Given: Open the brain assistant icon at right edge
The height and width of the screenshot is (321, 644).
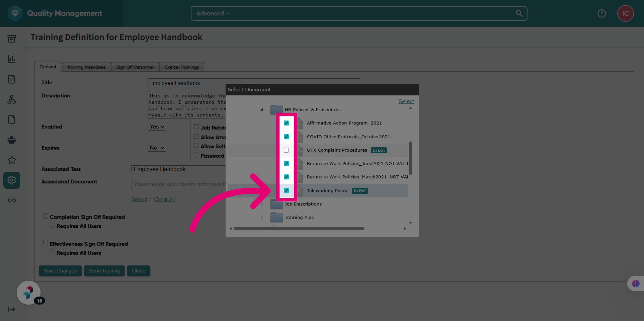Looking at the screenshot, I should coord(636,284).
